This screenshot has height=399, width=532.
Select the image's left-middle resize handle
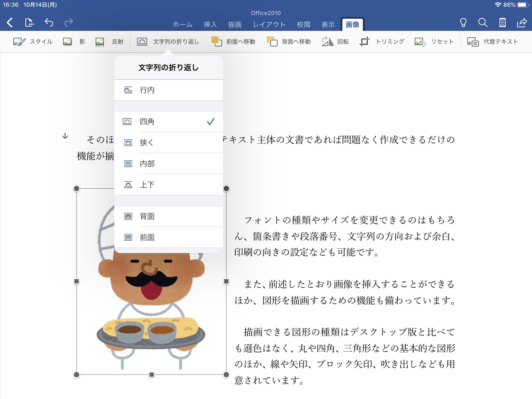pos(76,281)
